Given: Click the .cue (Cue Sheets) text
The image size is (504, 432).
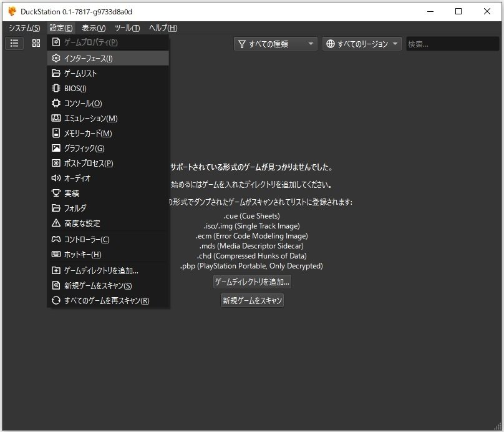Looking at the screenshot, I should coord(252,215).
